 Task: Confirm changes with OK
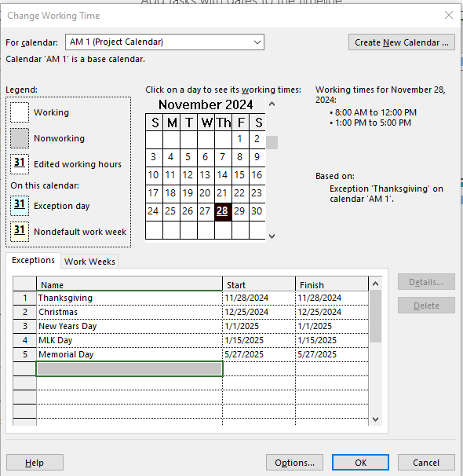coord(360,463)
